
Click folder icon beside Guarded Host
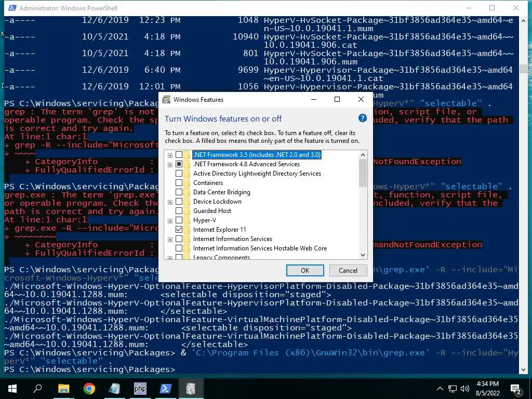(187, 211)
